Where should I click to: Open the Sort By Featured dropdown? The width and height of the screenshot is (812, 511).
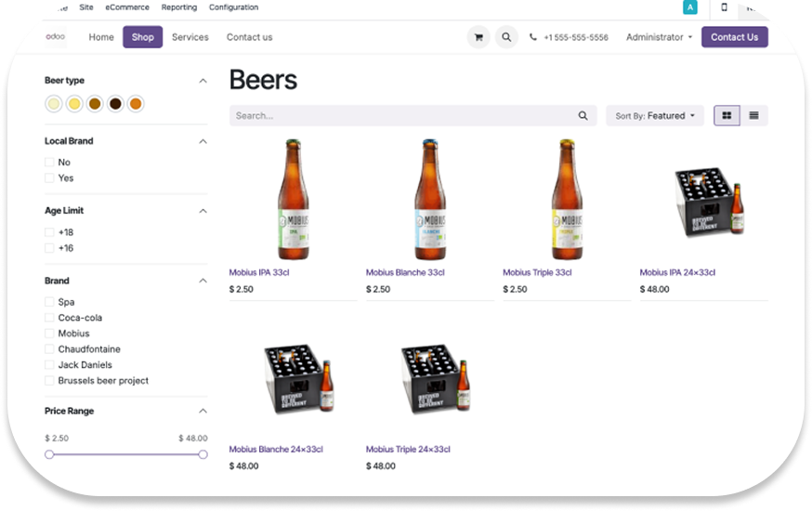(654, 116)
